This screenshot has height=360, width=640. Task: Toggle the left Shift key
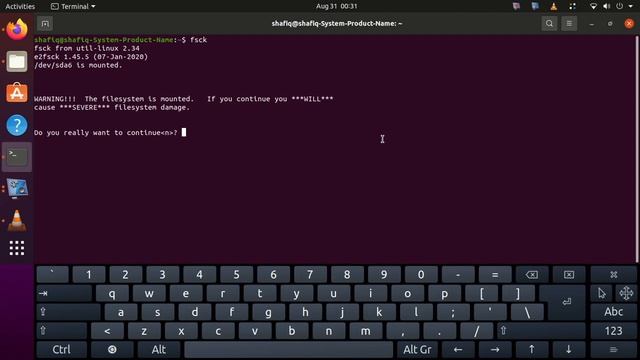(62, 331)
